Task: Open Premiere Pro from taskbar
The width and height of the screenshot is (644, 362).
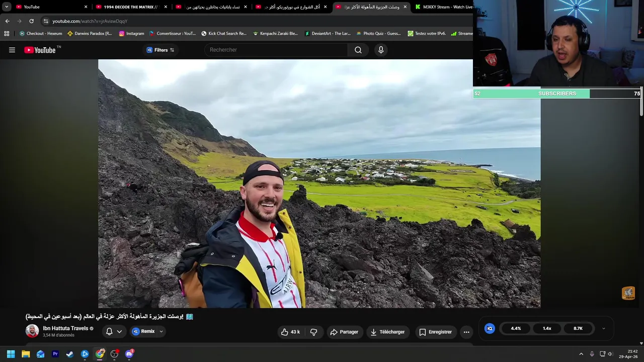Action: coord(55,354)
